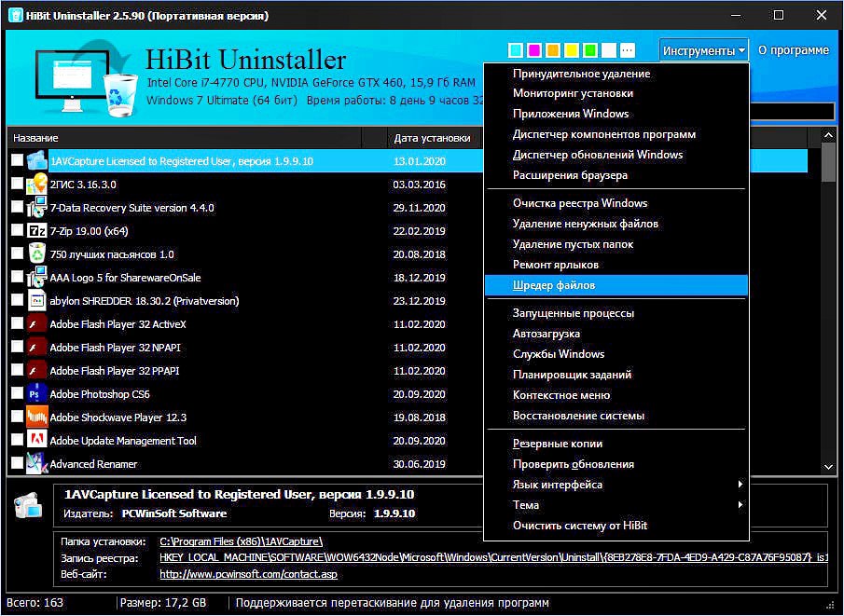The image size is (844, 616).
Task: Check the box for 2ГИС 3.16.3.0
Action: (x=17, y=184)
